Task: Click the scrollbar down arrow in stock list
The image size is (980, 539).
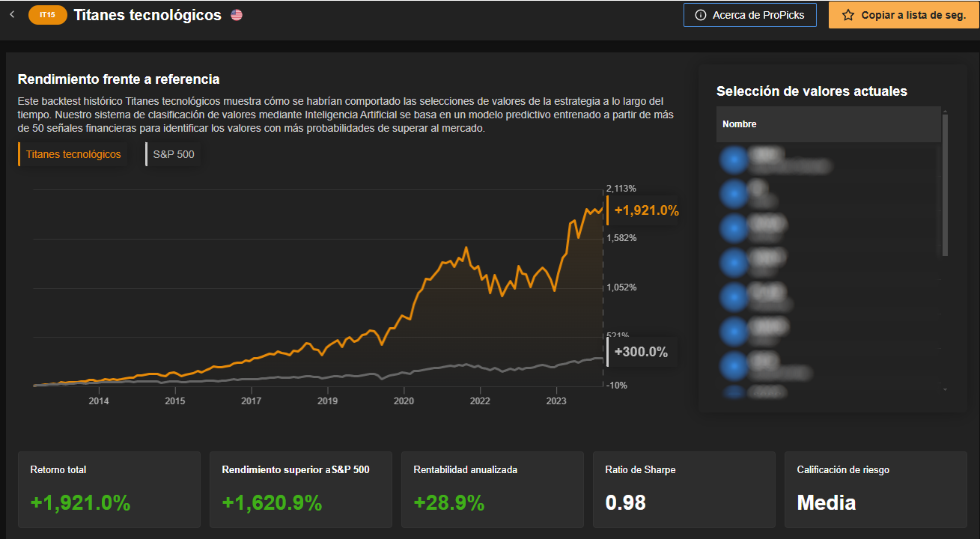Action: pos(945,390)
